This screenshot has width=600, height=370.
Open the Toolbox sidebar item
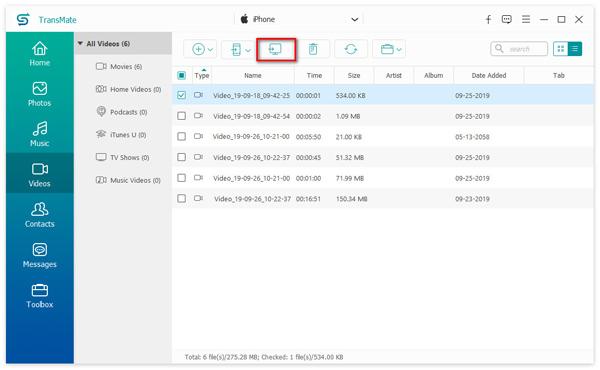[x=39, y=296]
